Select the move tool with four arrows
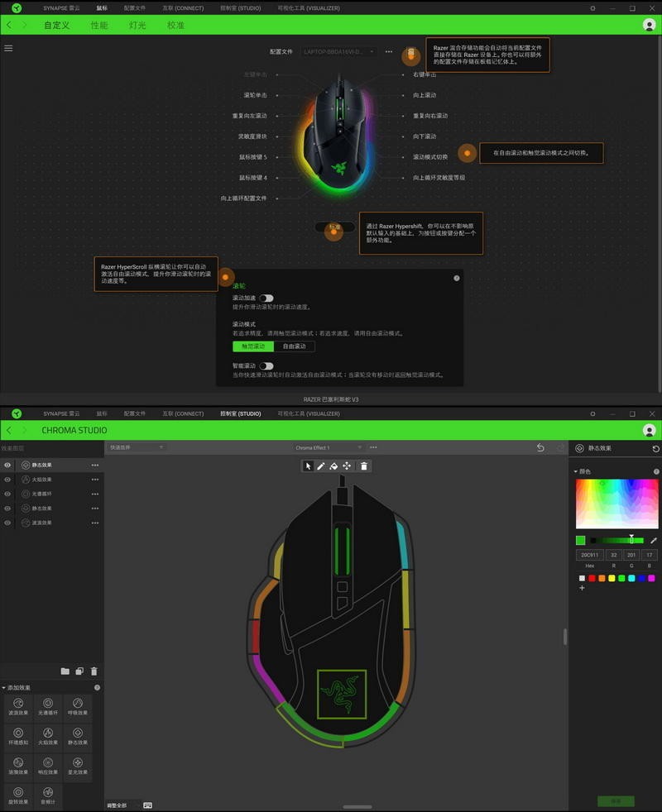 pos(347,466)
